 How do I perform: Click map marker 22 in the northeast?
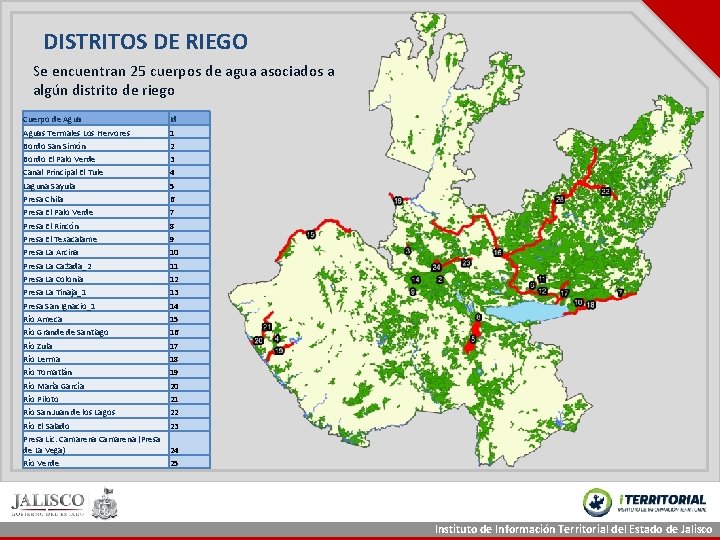pos(606,191)
